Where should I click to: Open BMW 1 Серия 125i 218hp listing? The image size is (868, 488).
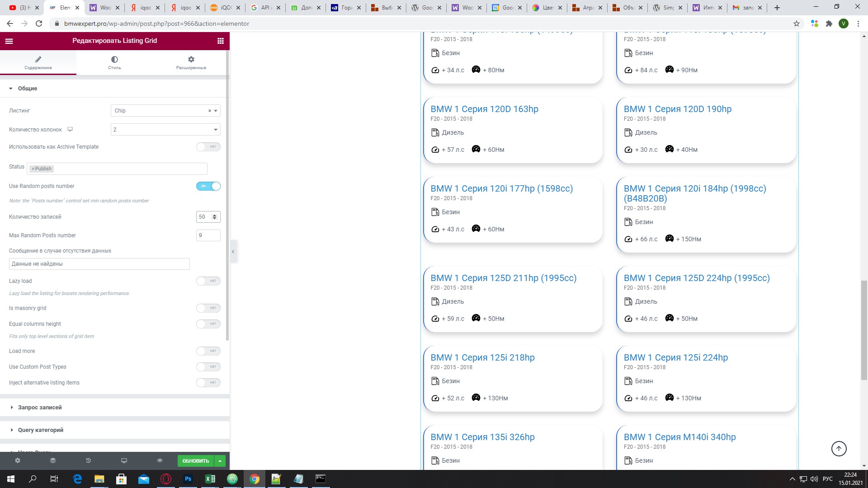482,357
